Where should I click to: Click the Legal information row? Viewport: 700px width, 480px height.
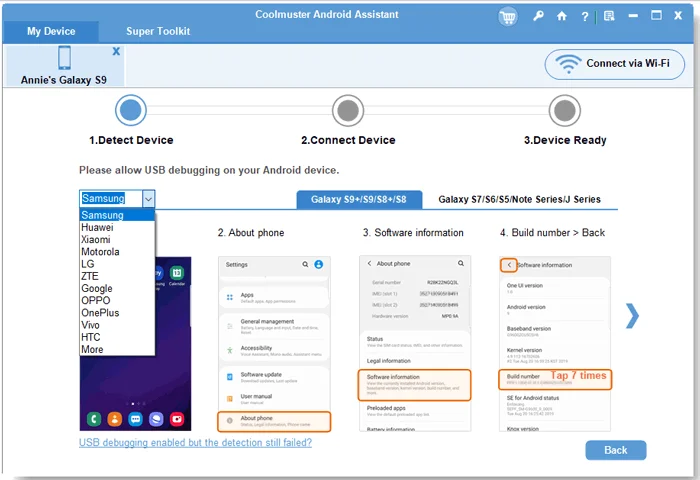pos(414,361)
